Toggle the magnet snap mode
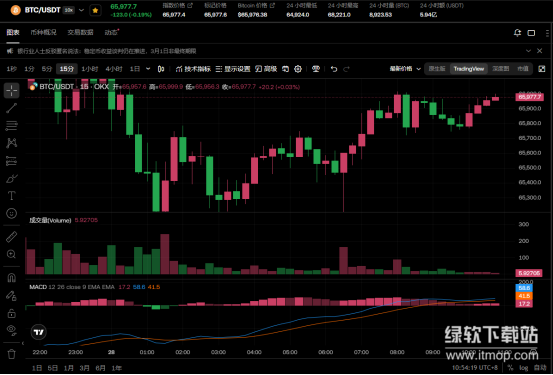 [x=11, y=278]
